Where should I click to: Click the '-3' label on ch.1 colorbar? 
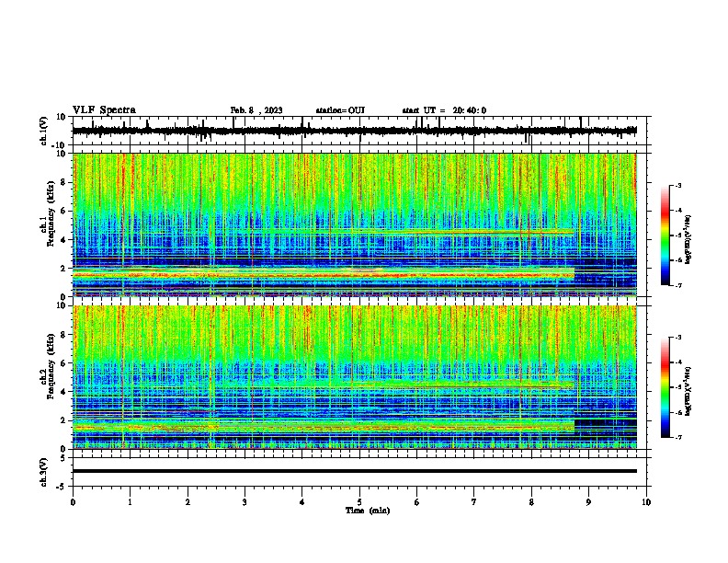(677, 185)
